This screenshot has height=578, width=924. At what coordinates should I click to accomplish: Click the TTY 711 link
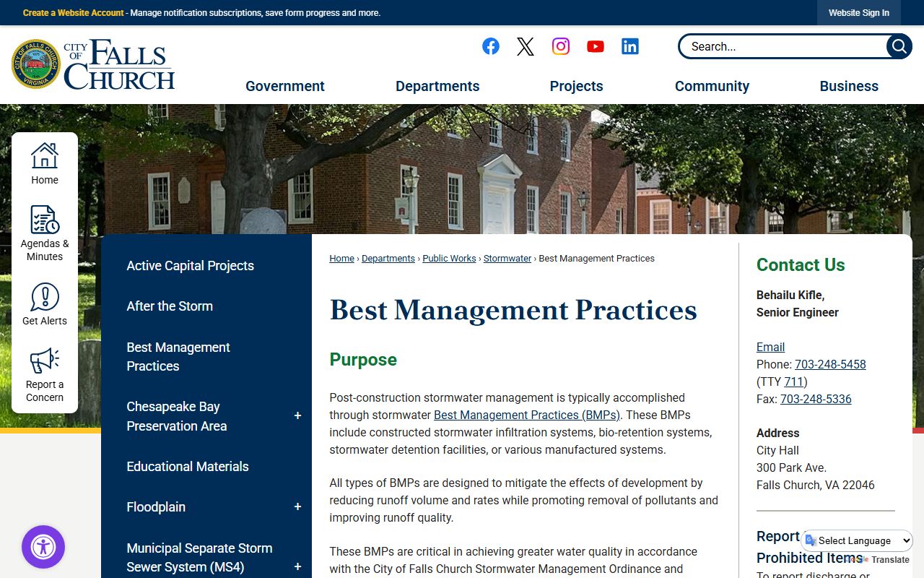tap(794, 381)
